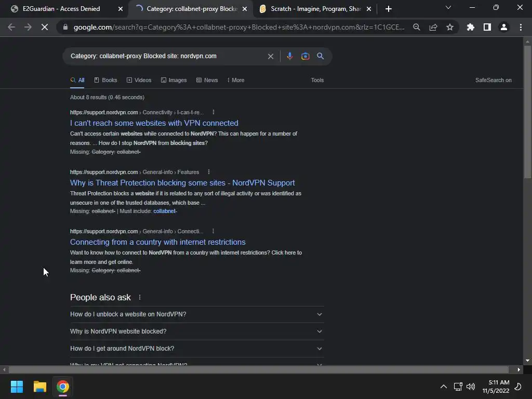Click SafeSearch on setting
This screenshot has width=532, height=399.
pyautogui.click(x=494, y=80)
